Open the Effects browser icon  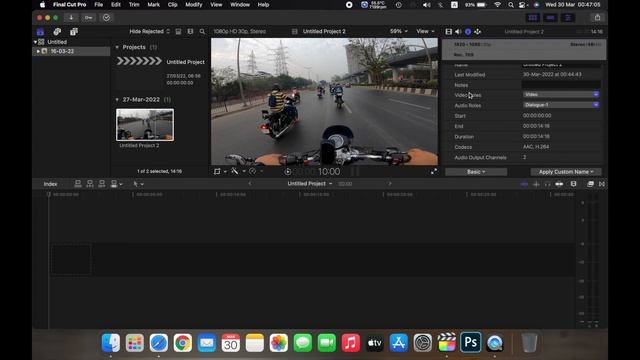590,184
